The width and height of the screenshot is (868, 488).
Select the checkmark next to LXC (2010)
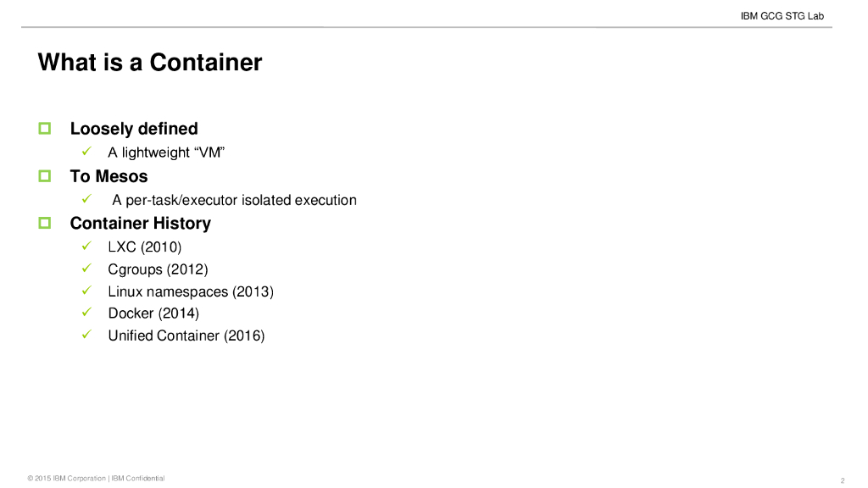pos(86,247)
